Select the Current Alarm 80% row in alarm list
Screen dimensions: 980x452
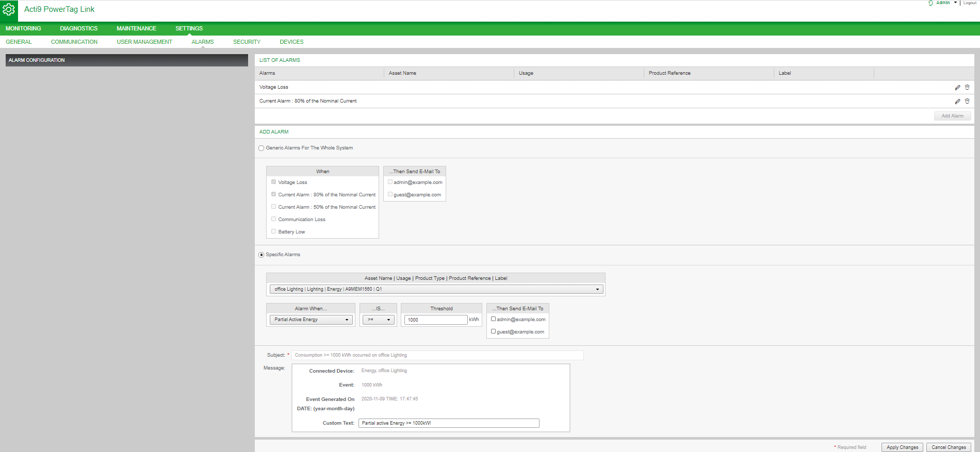tap(614, 101)
